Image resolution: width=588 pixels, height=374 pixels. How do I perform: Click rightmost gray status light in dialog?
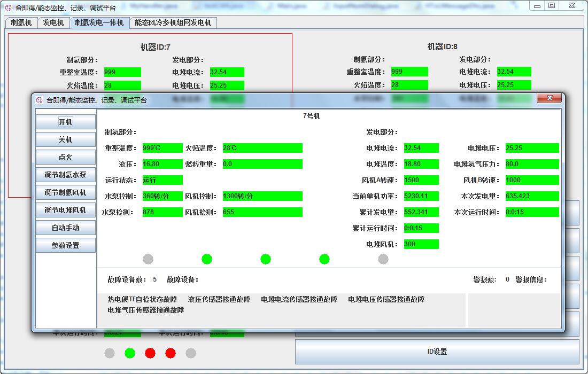(x=383, y=259)
